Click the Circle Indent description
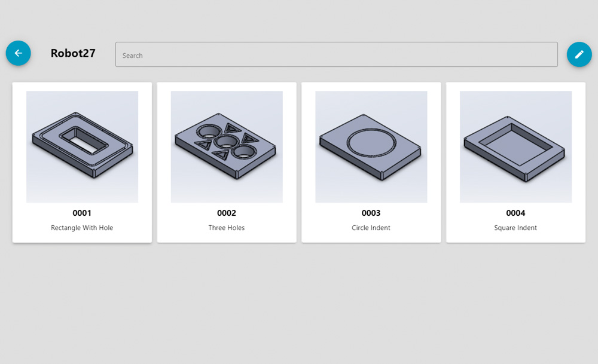 pyautogui.click(x=370, y=228)
